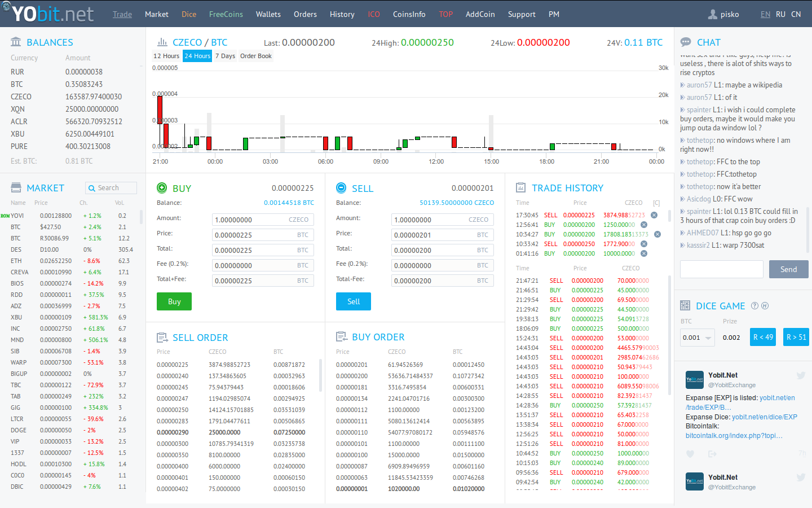812x508 pixels.
Task: Focus the Market search field
Action: pos(111,188)
